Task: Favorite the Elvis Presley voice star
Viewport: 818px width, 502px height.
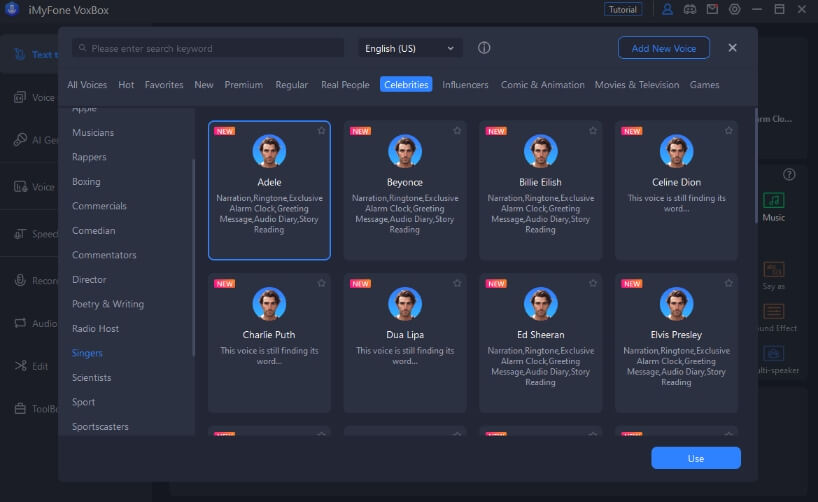Action: (729, 283)
